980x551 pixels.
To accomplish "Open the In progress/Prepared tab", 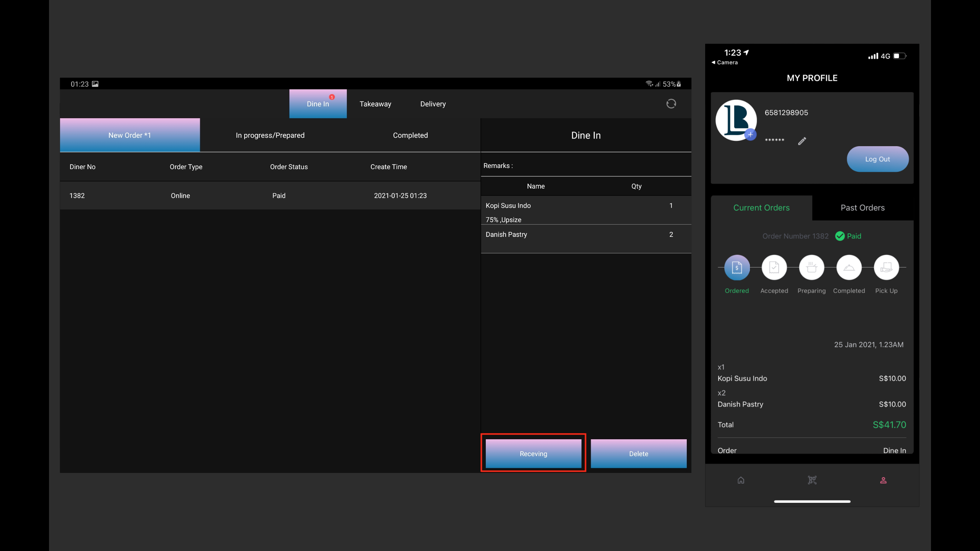I will (270, 135).
